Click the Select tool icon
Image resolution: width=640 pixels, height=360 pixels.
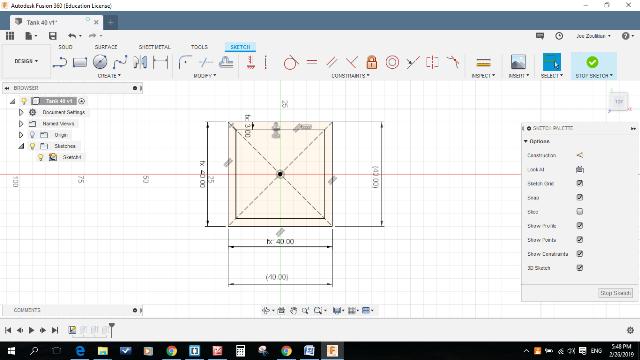(x=551, y=62)
